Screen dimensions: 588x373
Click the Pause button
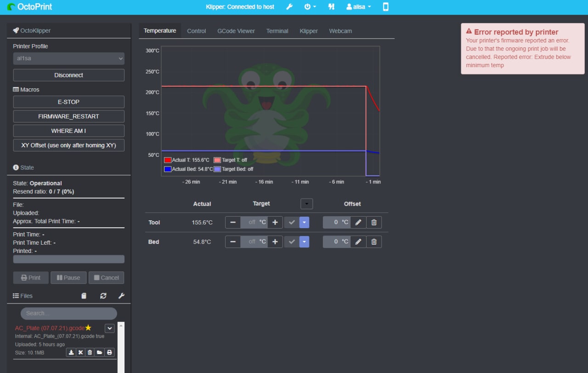(x=68, y=278)
